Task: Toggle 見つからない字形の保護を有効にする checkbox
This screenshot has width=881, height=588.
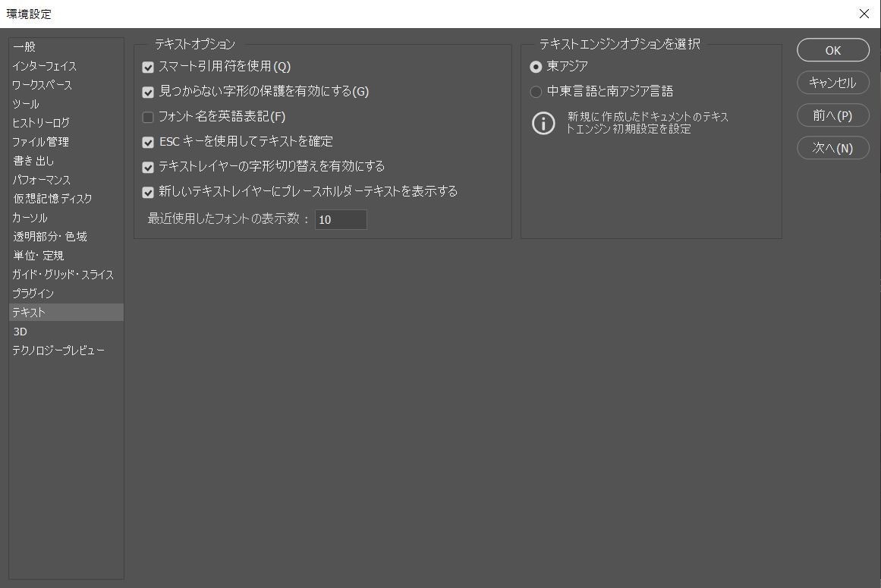Action: (148, 93)
